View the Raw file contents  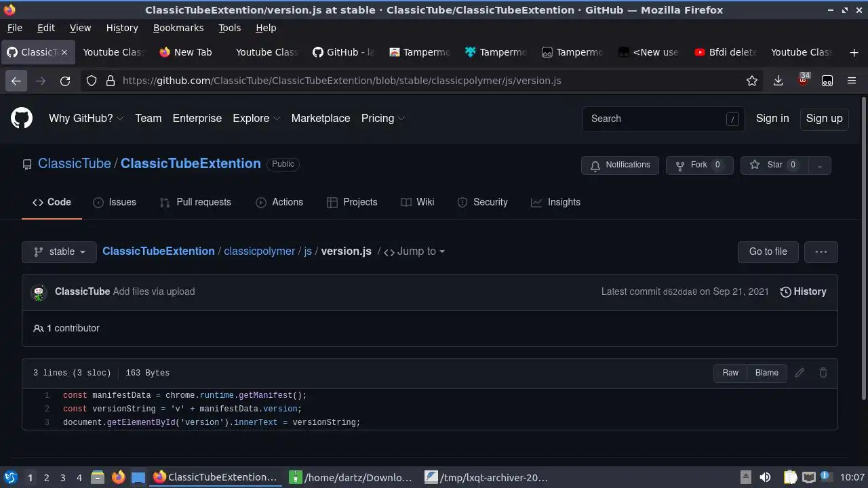(730, 373)
